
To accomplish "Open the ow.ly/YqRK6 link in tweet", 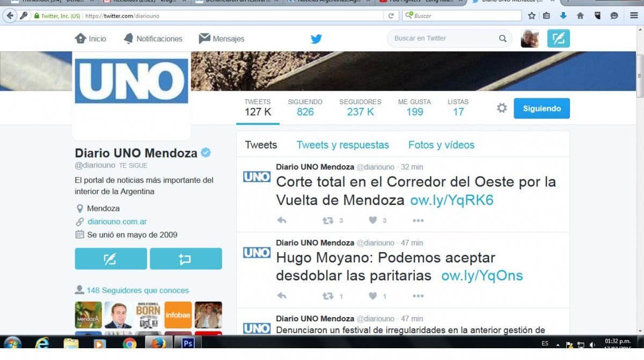I will [x=451, y=200].
